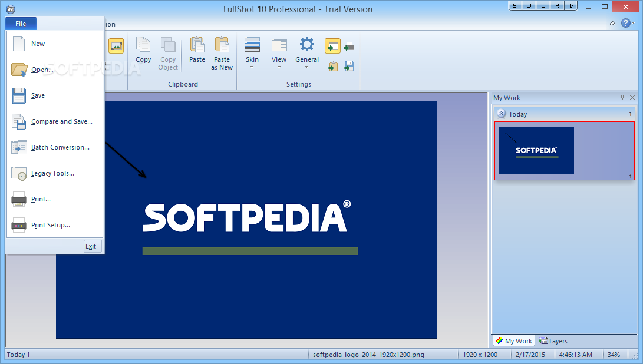Toggle the send-to-printer output icon
Image resolution: width=643 pixels, height=364 pixels.
click(349, 47)
